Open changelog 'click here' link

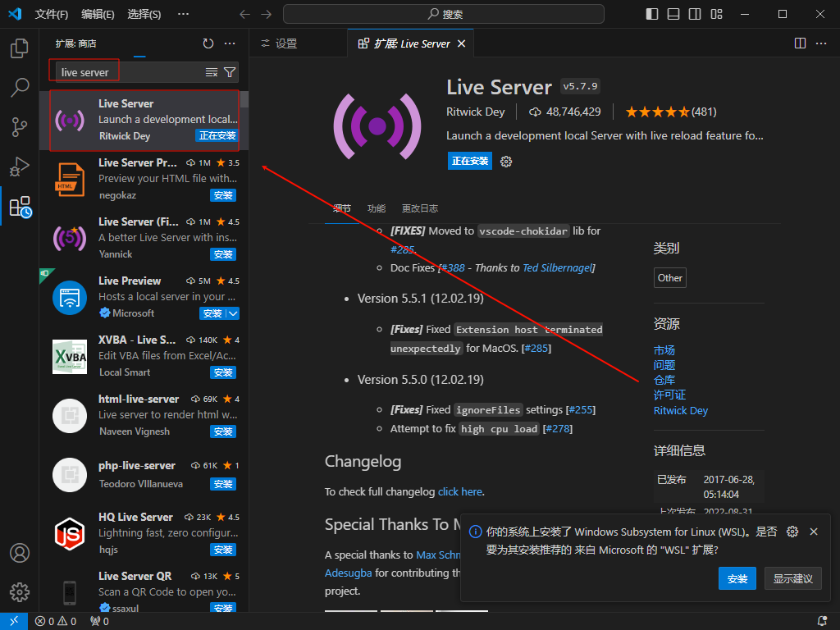point(460,492)
